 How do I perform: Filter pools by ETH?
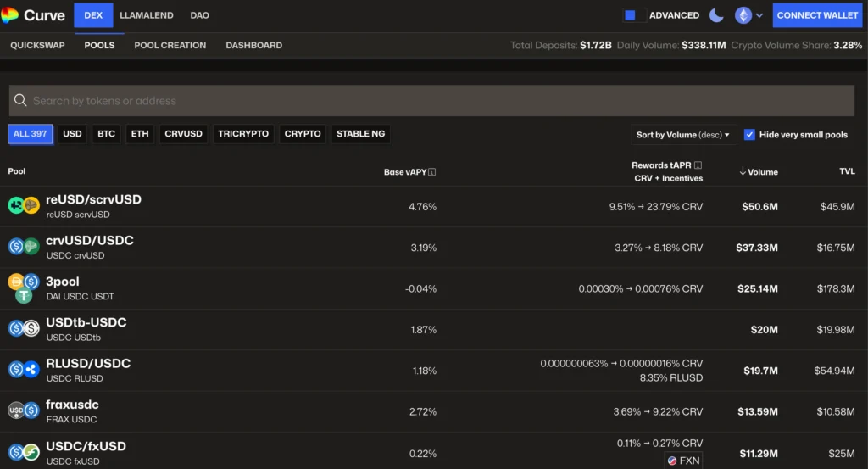pyautogui.click(x=140, y=134)
